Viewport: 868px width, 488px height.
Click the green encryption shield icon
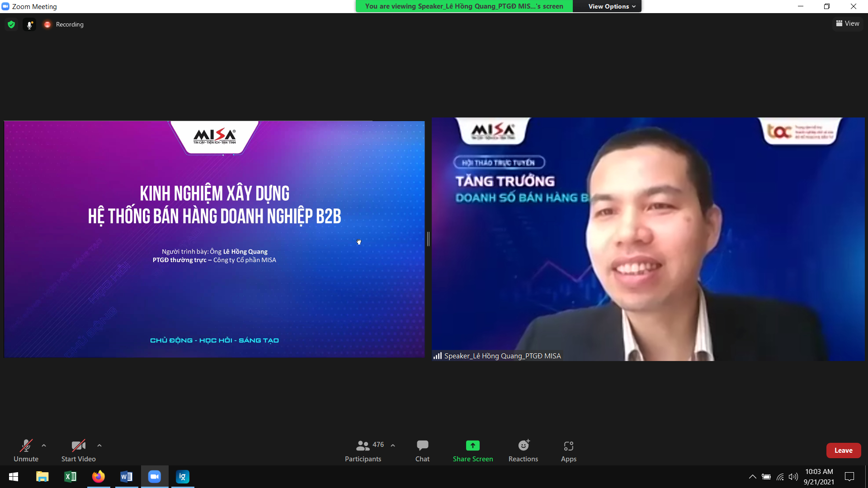point(11,24)
